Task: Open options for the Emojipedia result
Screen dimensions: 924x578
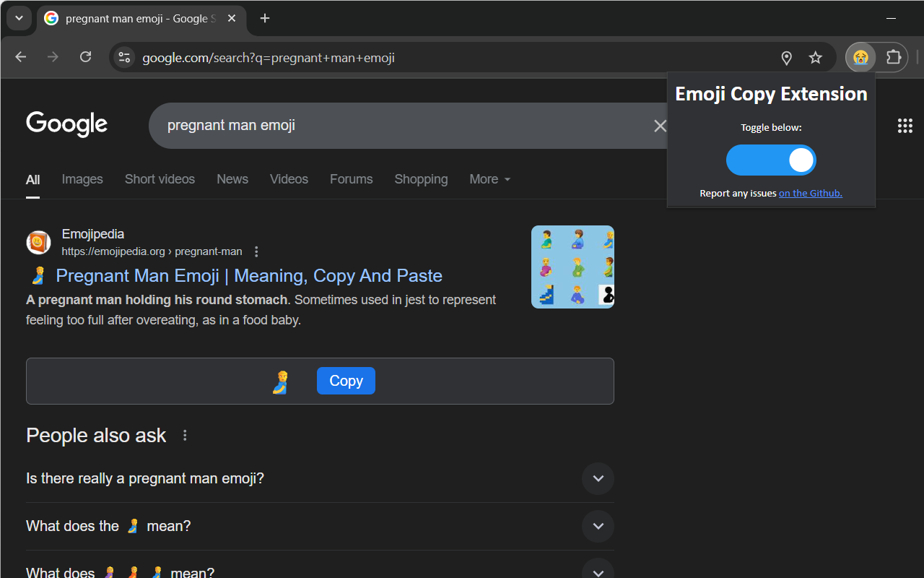Action: click(x=256, y=251)
